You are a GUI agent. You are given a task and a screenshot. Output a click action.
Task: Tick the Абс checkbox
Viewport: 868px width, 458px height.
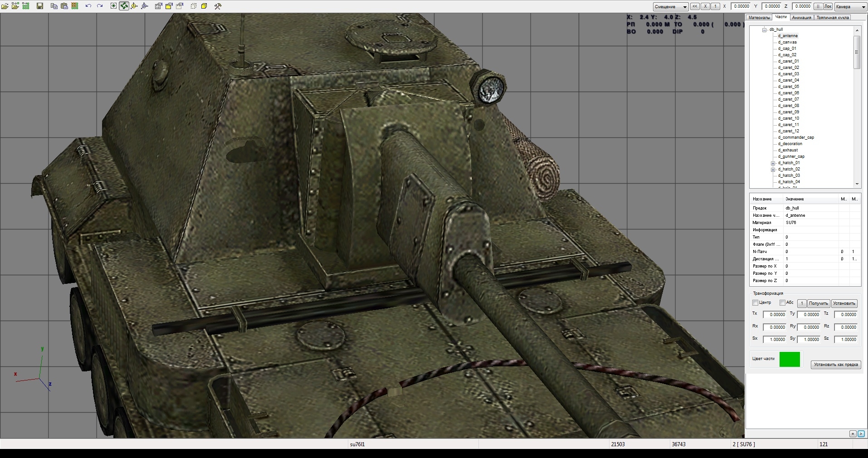(x=782, y=303)
